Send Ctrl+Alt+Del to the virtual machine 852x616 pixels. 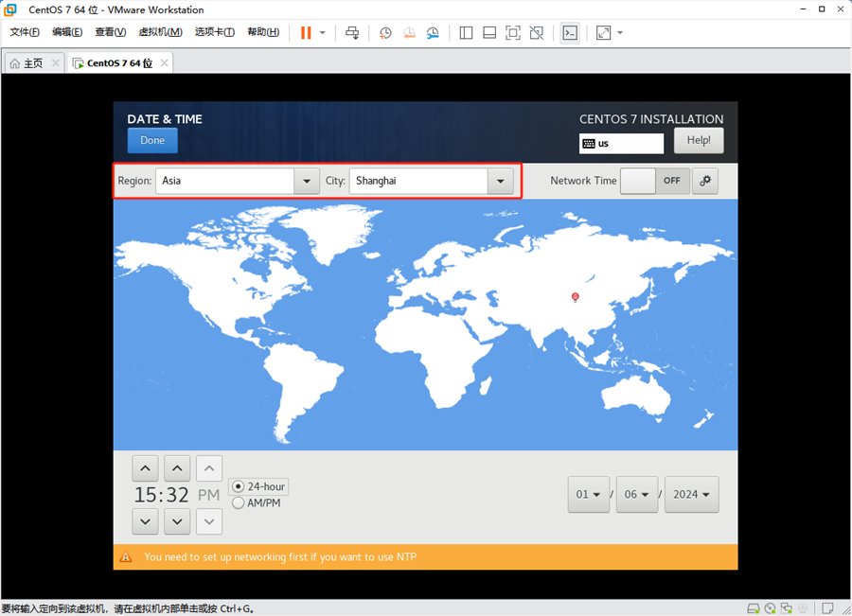point(352,32)
